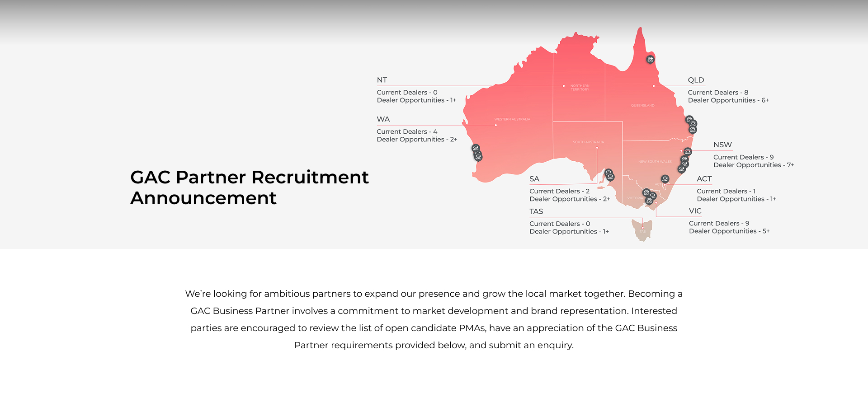Click the WA state heading
Image resolution: width=868 pixels, height=407 pixels.
pyautogui.click(x=383, y=119)
